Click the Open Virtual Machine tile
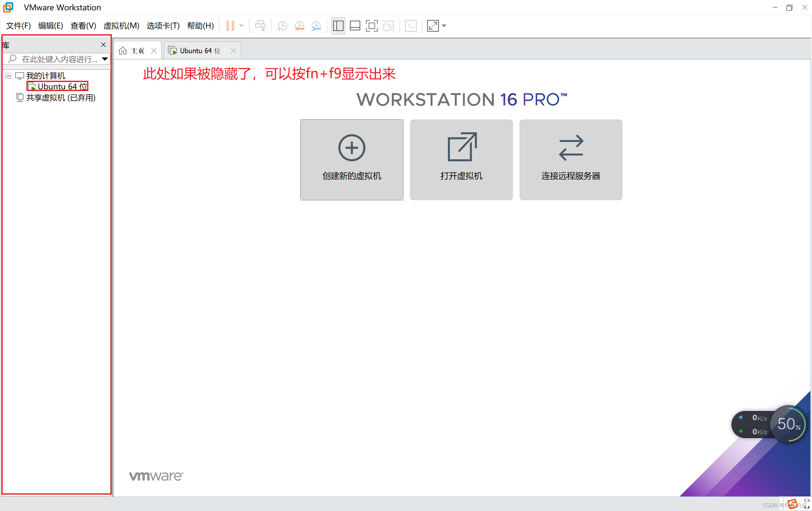This screenshot has height=511, width=812. (x=461, y=160)
